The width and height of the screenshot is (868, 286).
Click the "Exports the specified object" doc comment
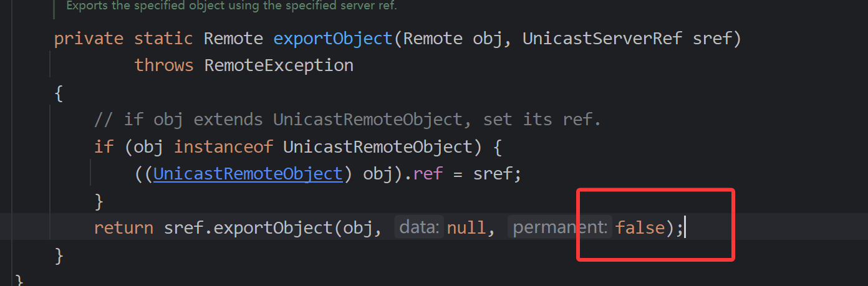point(231,6)
